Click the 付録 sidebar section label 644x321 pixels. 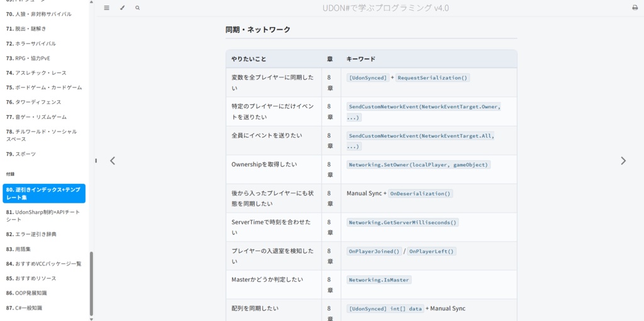[11, 174]
